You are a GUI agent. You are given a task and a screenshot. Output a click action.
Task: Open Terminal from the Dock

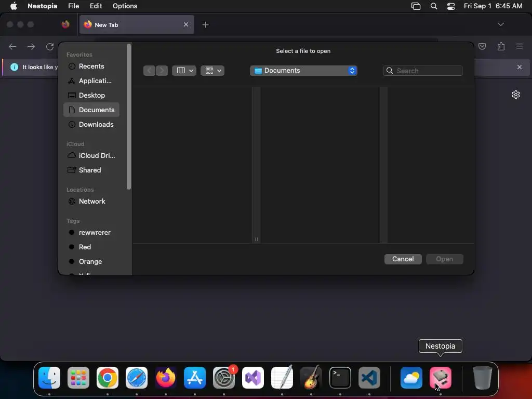(340, 378)
